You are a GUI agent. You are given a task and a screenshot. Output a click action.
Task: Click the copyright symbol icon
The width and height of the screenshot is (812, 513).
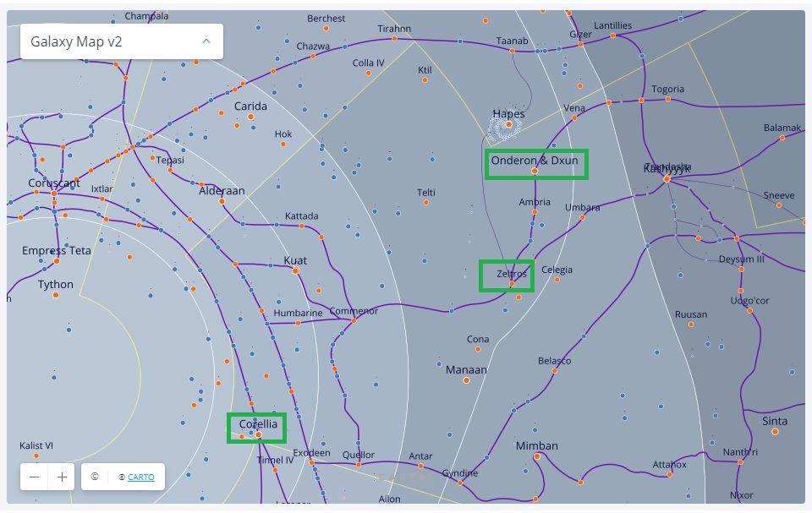[94, 477]
